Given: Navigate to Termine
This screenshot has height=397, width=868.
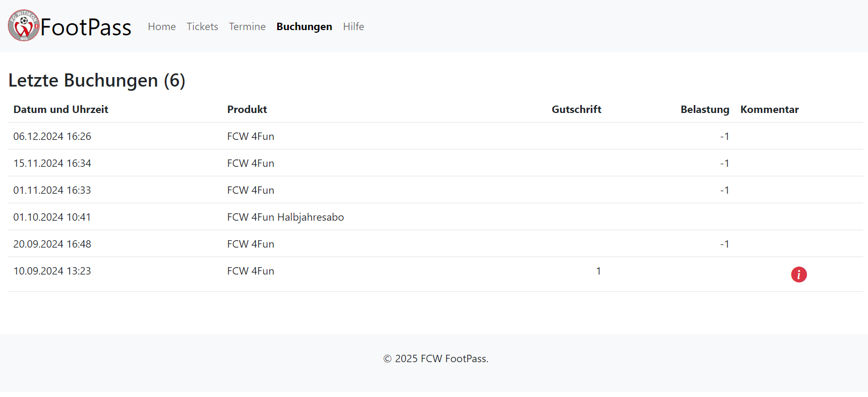Looking at the screenshot, I should [247, 26].
